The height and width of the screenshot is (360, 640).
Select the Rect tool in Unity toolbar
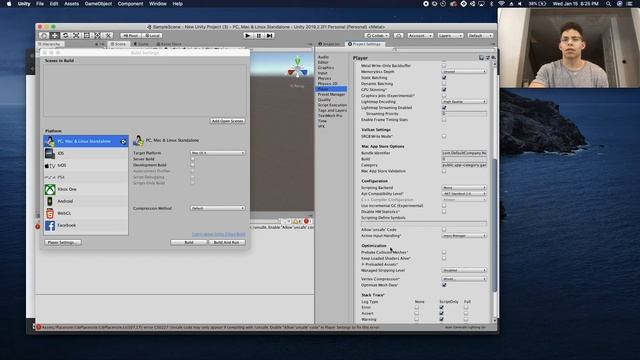click(x=87, y=36)
